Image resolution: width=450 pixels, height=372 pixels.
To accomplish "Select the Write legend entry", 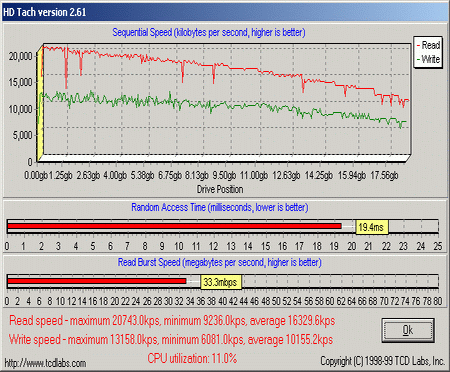I will (x=428, y=59).
